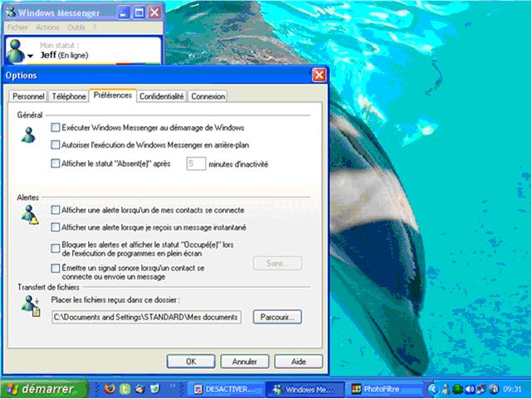Open the ? help menu in Messenger
This screenshot has height=399, width=532.
[95, 27]
